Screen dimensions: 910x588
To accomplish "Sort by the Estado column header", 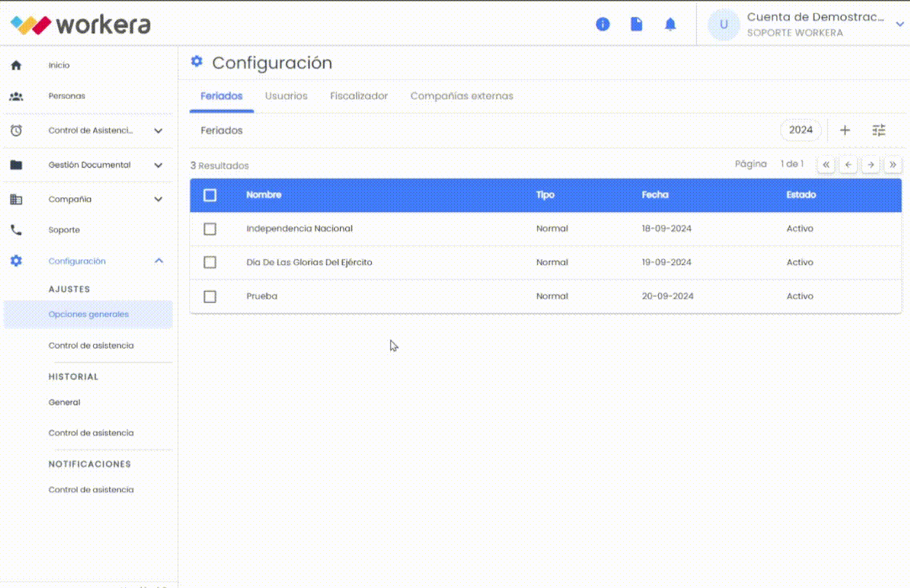I will click(801, 195).
